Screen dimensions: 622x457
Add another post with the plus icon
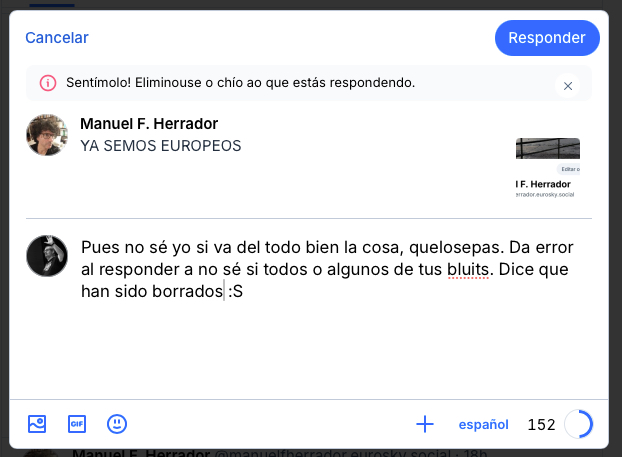point(425,424)
